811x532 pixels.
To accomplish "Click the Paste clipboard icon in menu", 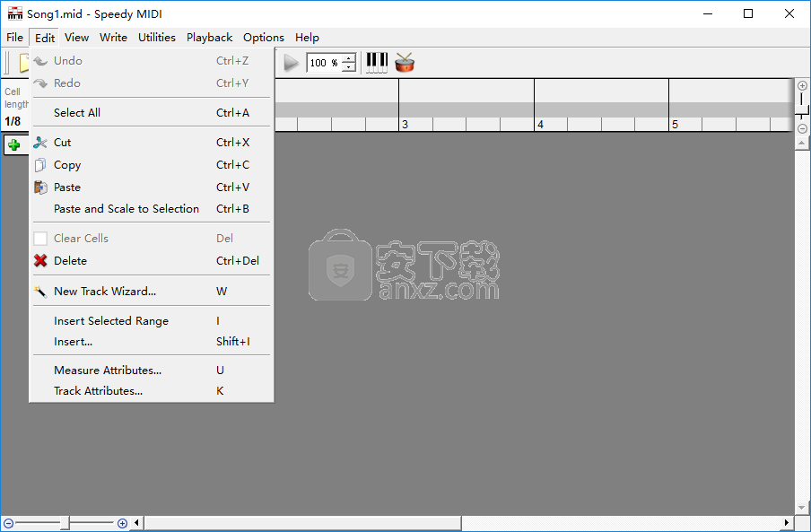I will pyautogui.click(x=39, y=188).
